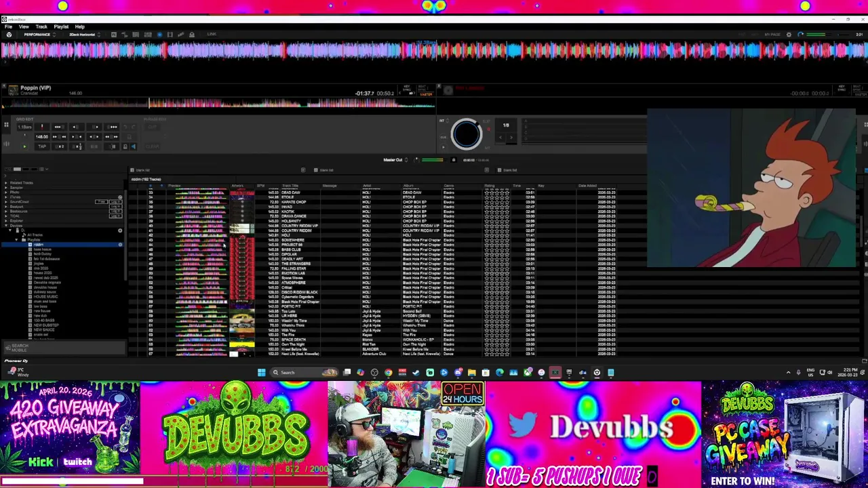The width and height of the screenshot is (868, 488).
Task: Click the first blank list tab
Action: (143, 170)
